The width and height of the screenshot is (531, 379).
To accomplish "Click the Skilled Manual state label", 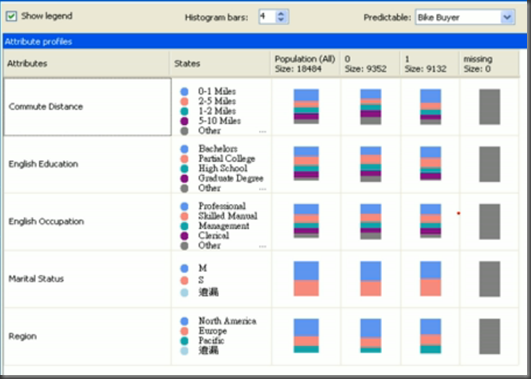I will click(228, 216).
